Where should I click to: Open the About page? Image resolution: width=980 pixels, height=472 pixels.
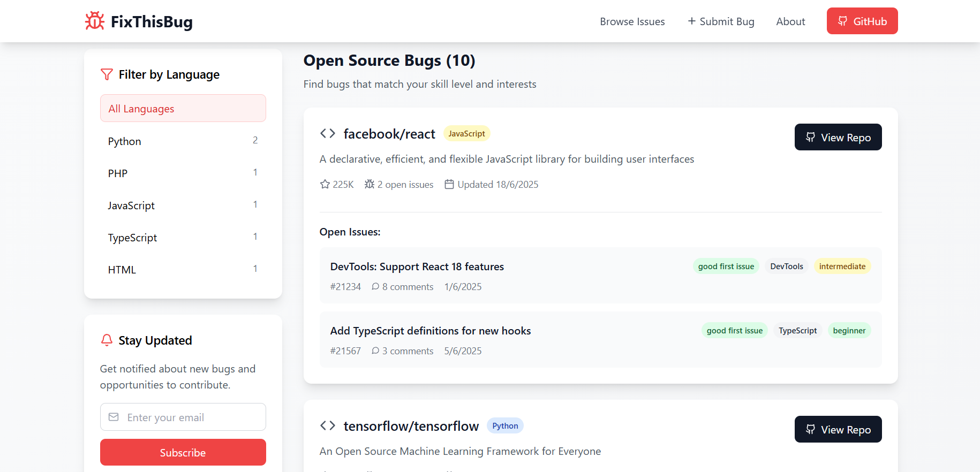790,21
